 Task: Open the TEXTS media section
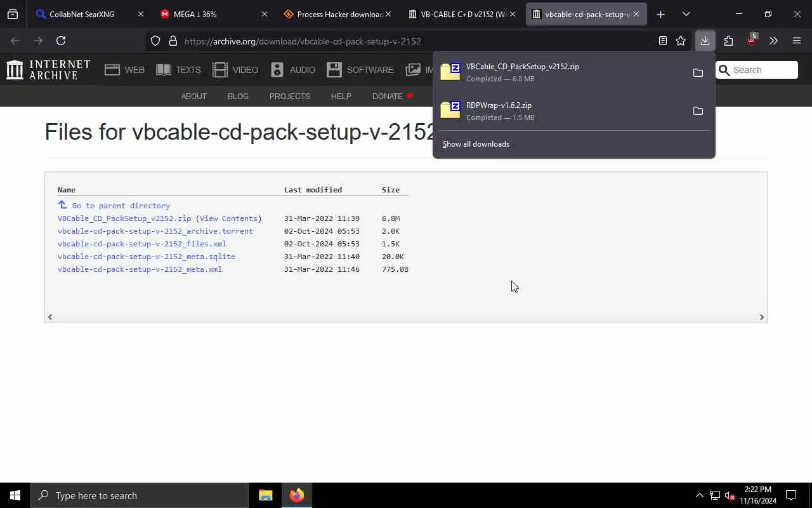[x=178, y=70]
